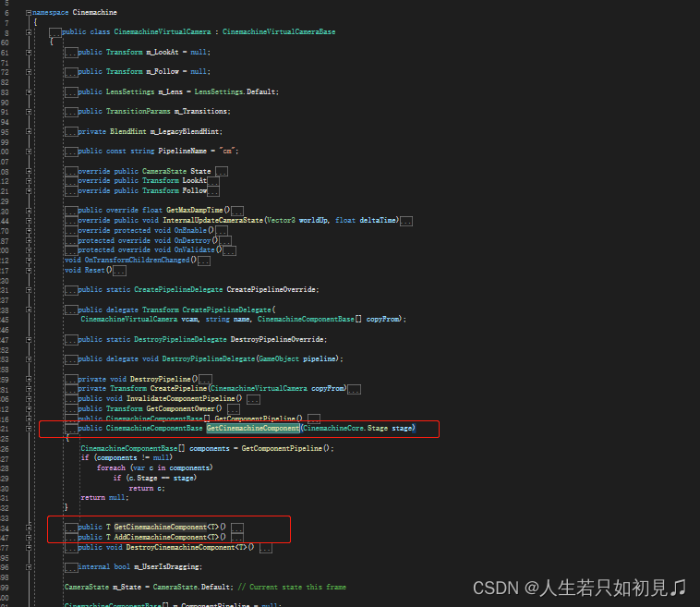The width and height of the screenshot is (700, 607).
Task: Expand trailing ellipsis box after OnTransformChildrenChanged()
Action: [x=204, y=261]
